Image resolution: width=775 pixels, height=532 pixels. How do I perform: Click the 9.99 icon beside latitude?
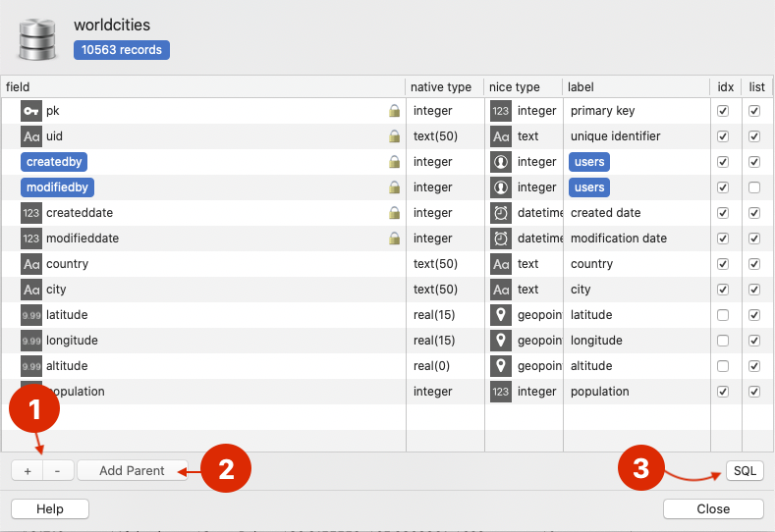click(x=31, y=315)
